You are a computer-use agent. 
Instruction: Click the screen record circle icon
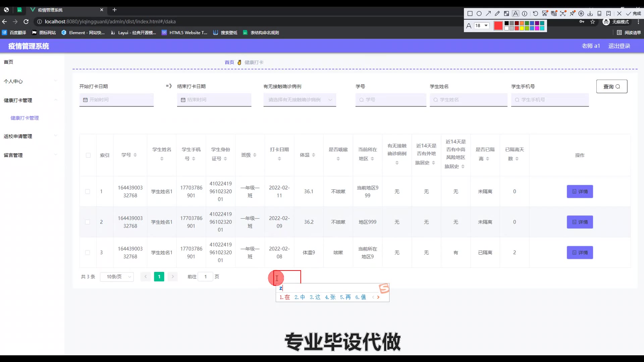click(x=581, y=14)
